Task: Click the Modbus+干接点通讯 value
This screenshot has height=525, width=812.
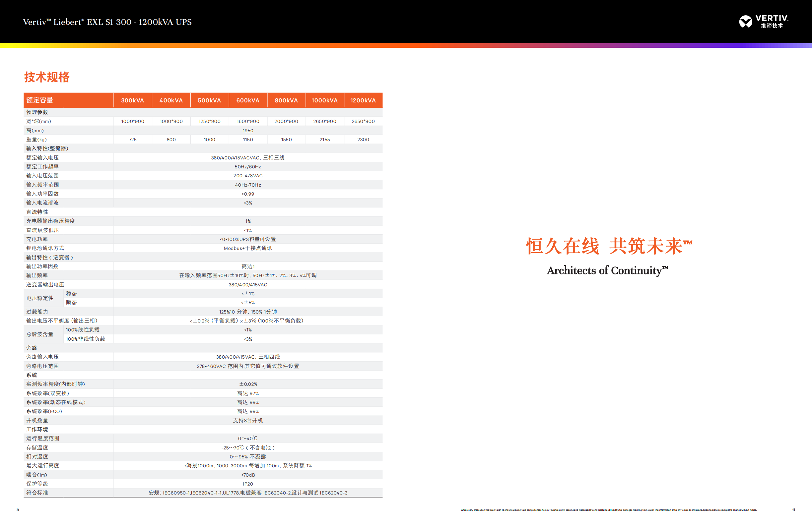Action: point(248,248)
